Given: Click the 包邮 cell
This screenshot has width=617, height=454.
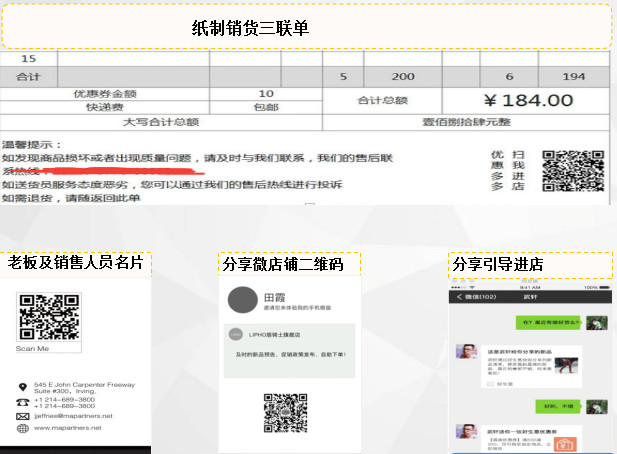Looking at the screenshot, I should point(266,107).
